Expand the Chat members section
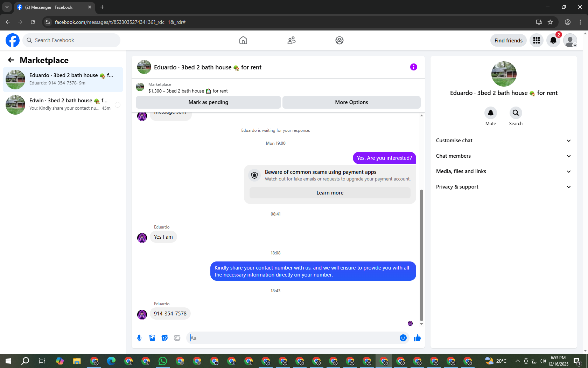This screenshot has width=588, height=368. (x=504, y=156)
